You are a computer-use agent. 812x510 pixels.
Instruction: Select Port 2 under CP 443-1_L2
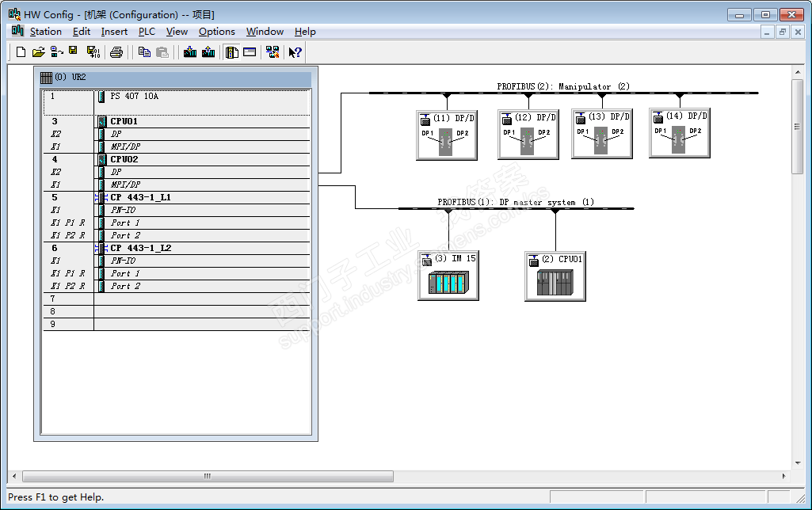(177, 287)
